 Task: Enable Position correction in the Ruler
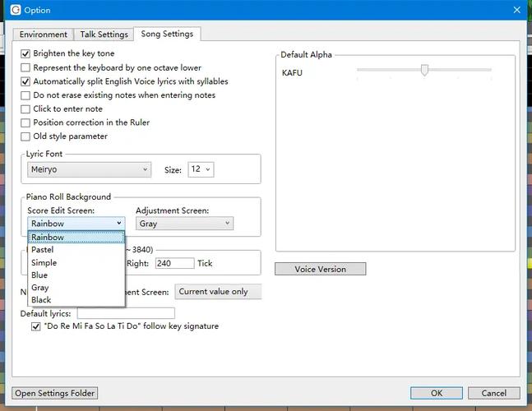pos(25,122)
